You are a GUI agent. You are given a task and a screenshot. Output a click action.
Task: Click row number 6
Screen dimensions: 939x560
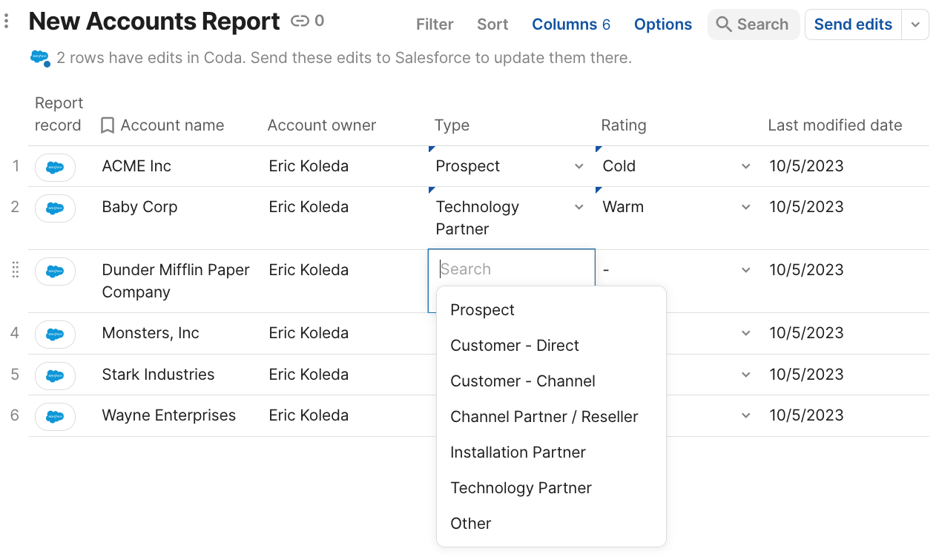pyautogui.click(x=15, y=415)
